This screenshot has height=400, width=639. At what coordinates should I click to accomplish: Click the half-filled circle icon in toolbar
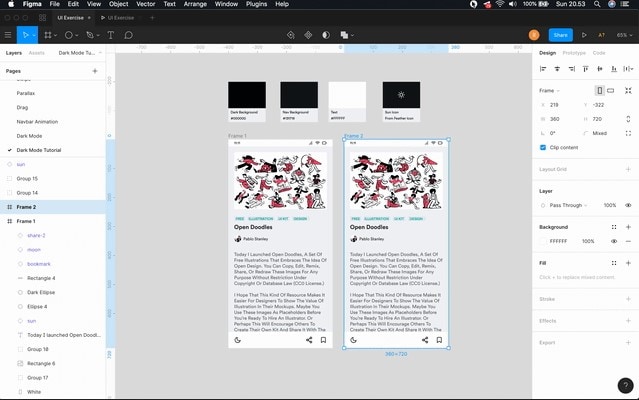(x=326, y=35)
